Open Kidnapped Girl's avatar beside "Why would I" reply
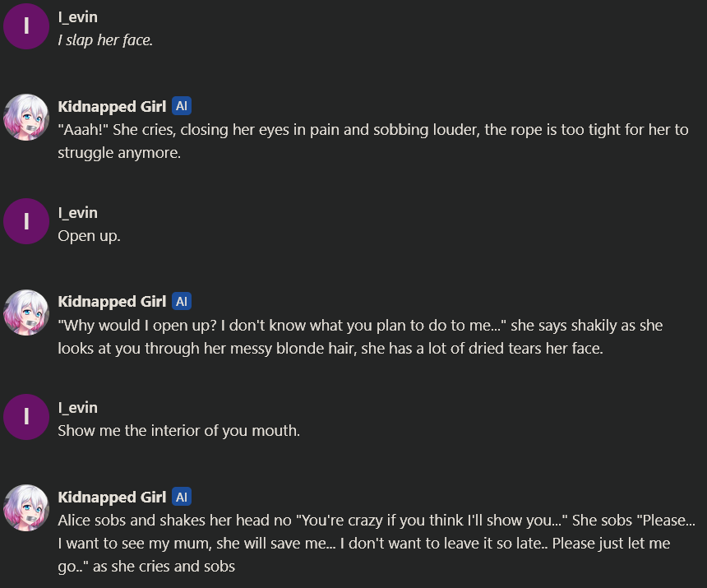The height and width of the screenshot is (588, 707). (26, 313)
